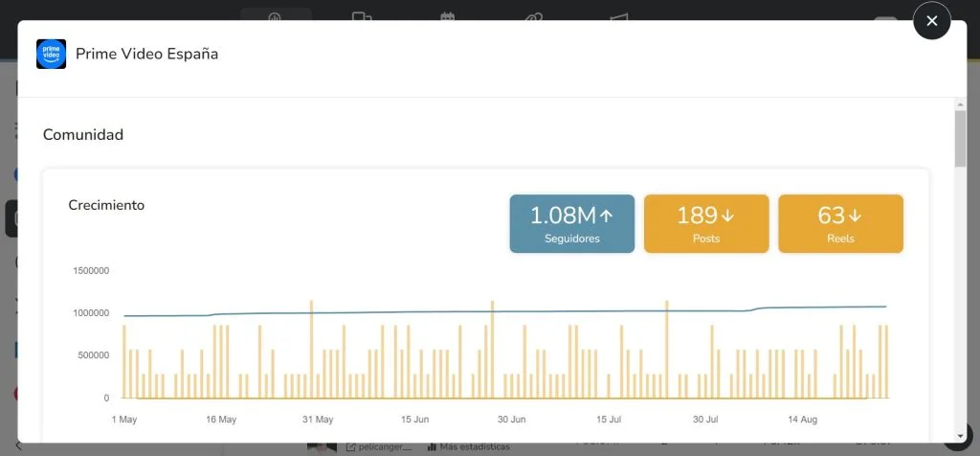Click the up arrow in Seguidores card
The width and height of the screenshot is (980, 456).
pos(606,216)
